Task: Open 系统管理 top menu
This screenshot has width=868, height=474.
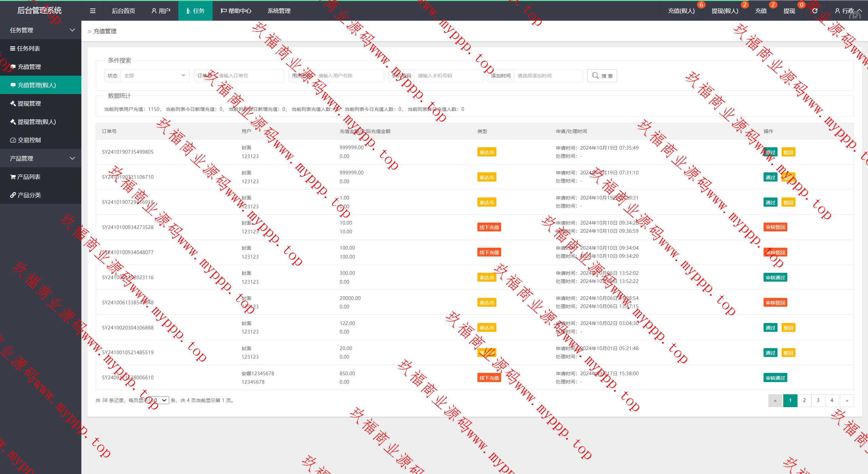Action: [279, 11]
